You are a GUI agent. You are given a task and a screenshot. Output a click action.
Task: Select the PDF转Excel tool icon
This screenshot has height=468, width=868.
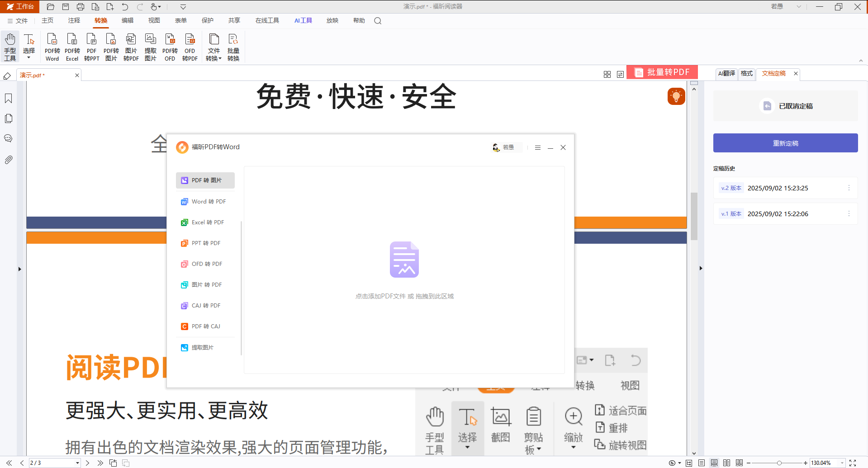pyautogui.click(x=72, y=47)
